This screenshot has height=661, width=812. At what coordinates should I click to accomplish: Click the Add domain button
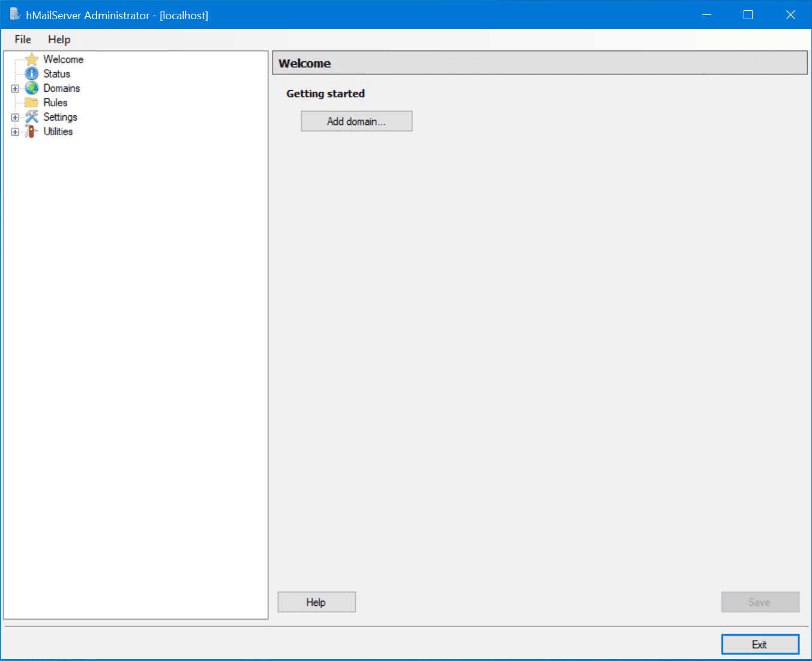pyautogui.click(x=356, y=121)
